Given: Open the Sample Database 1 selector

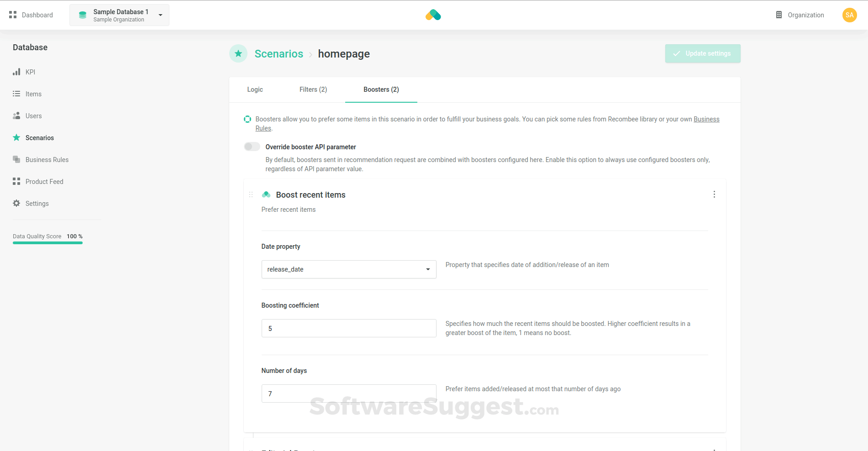Looking at the screenshot, I should pyautogui.click(x=119, y=15).
